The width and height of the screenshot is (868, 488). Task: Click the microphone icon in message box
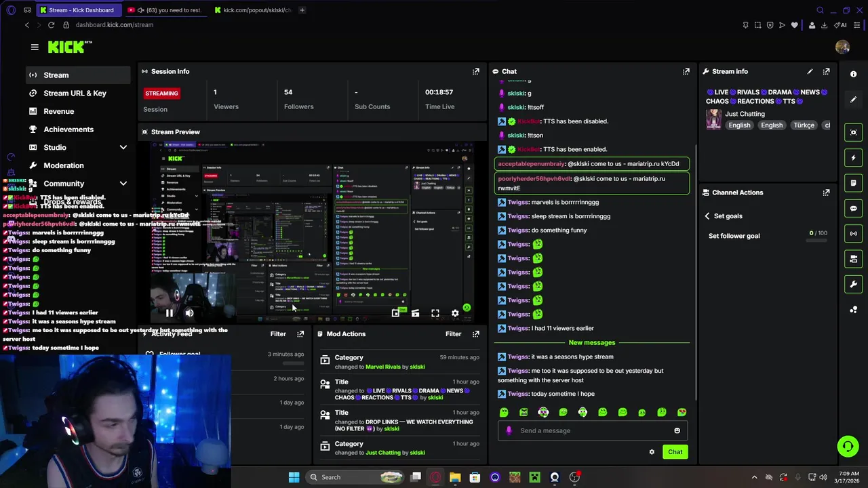(509, 430)
